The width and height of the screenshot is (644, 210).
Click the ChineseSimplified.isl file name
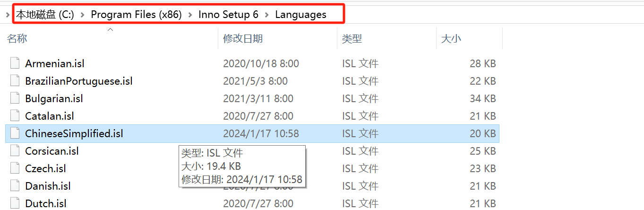pos(74,133)
